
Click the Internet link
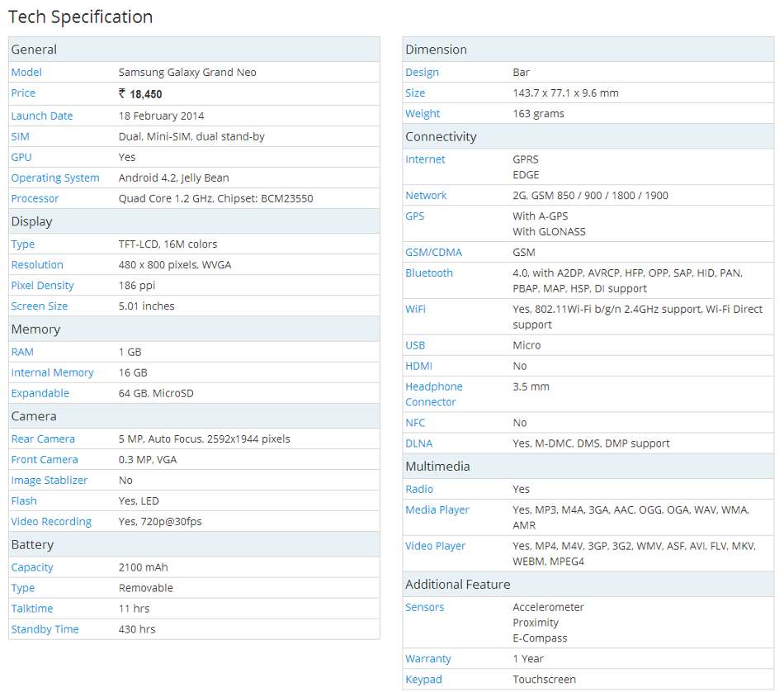tap(425, 159)
